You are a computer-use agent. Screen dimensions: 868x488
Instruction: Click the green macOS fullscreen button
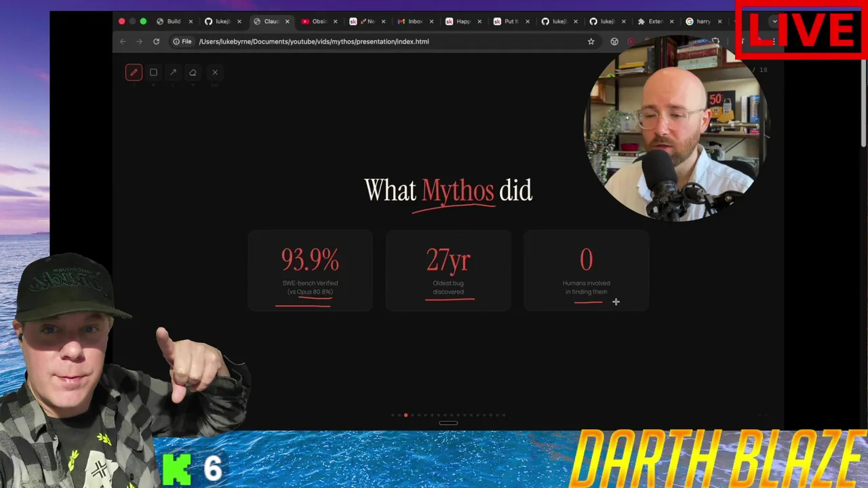(143, 22)
